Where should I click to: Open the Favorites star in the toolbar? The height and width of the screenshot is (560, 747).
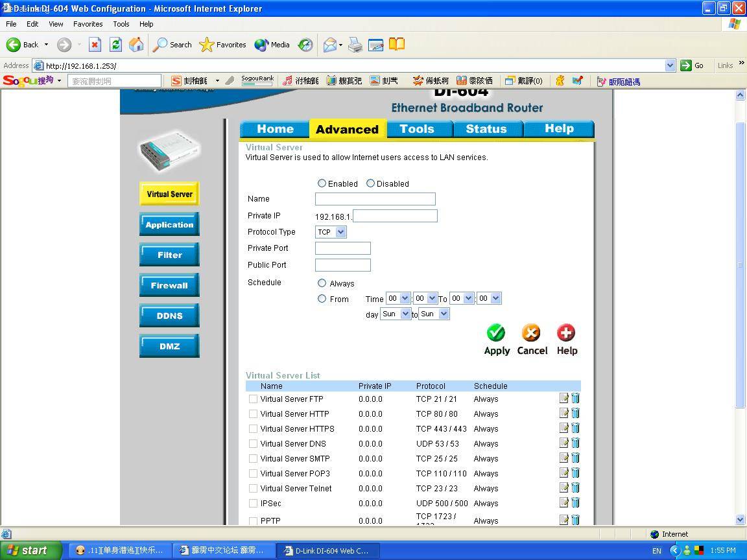point(206,45)
